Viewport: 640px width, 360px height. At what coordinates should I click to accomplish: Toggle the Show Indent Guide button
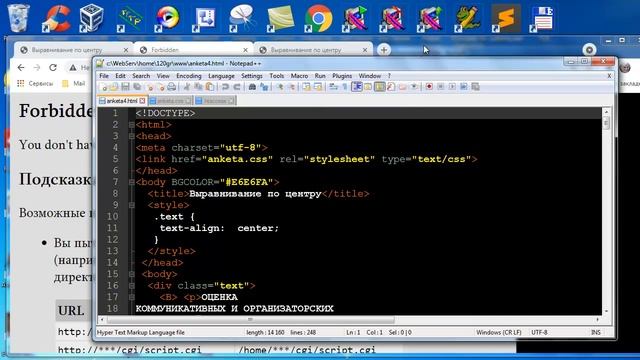(357, 87)
